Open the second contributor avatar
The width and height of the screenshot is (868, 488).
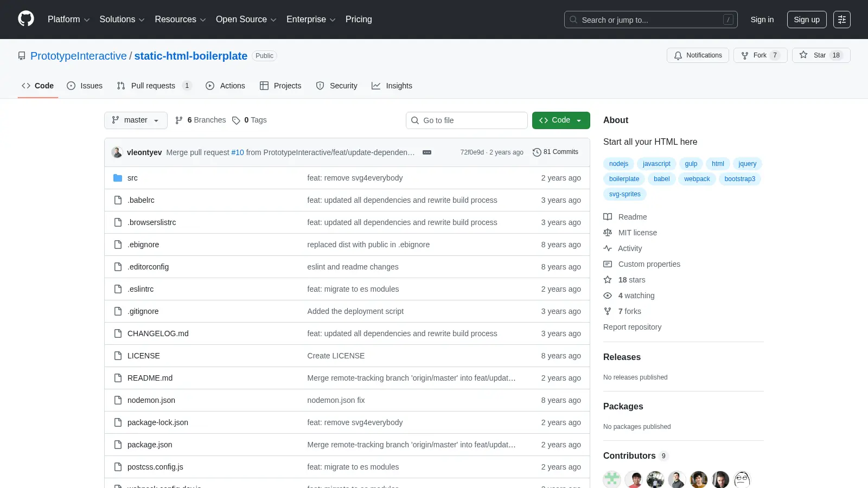click(x=634, y=479)
